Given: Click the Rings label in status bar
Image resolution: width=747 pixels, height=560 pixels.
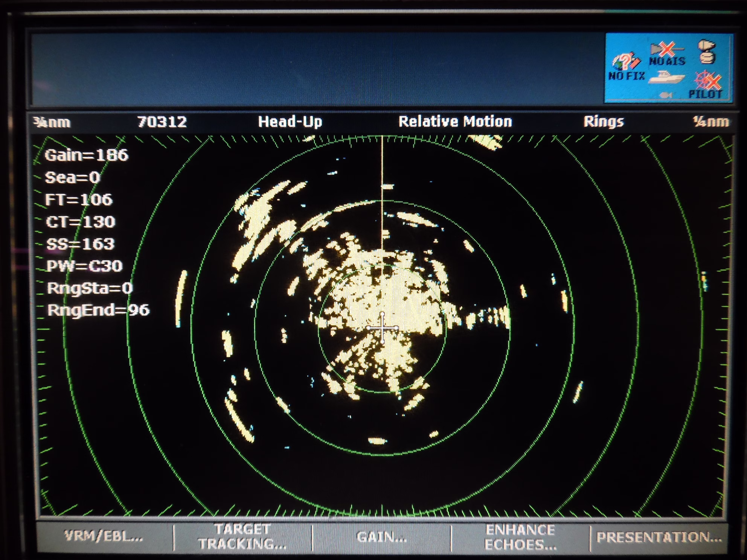Looking at the screenshot, I should pos(604,122).
